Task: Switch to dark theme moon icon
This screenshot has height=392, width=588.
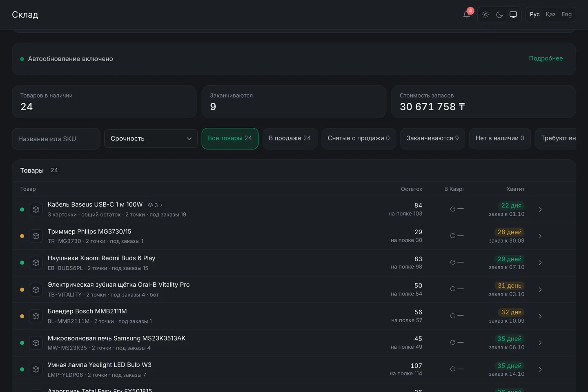Action: (499, 15)
